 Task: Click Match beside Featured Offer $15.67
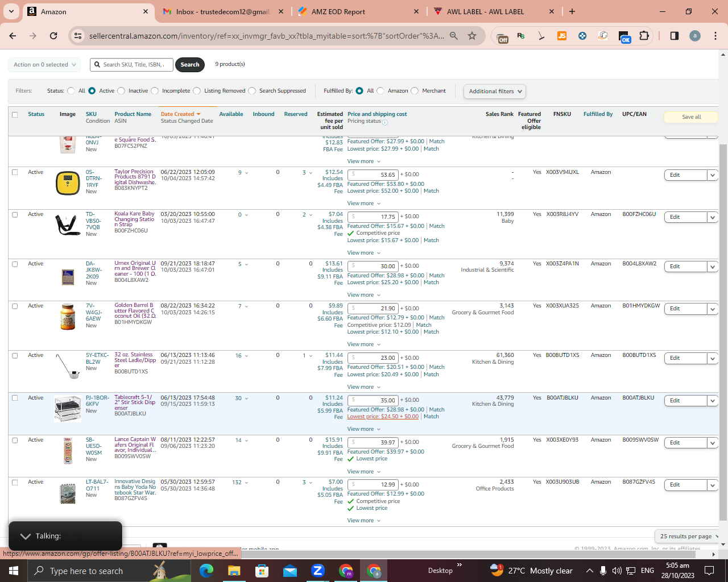(x=437, y=226)
